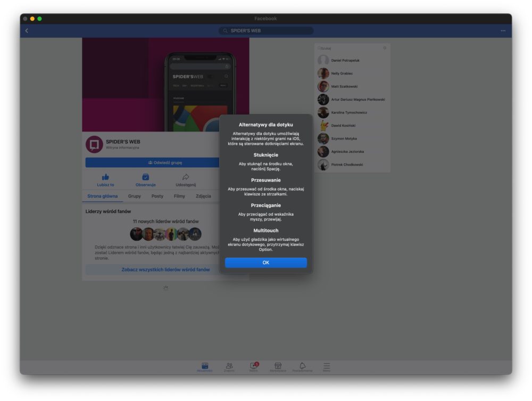The width and height of the screenshot is (532, 401).
Task: Open chat with Piotrek Chodkowski
Action: 352,165
